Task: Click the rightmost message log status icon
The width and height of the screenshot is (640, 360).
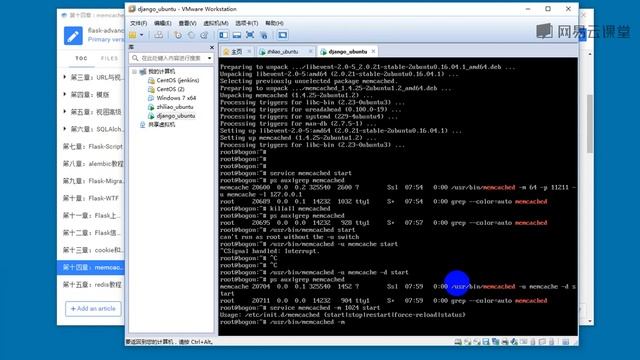Action: coord(565,342)
